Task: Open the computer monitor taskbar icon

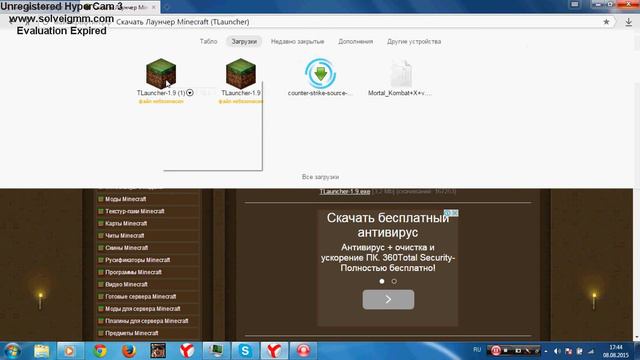Action: pyautogui.click(x=216, y=351)
